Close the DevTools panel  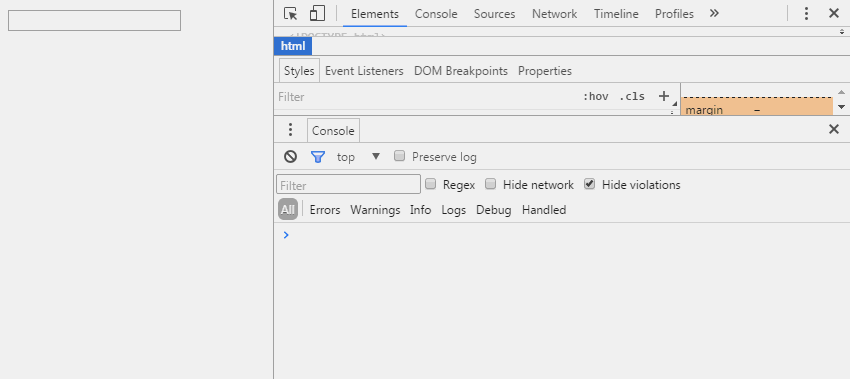(x=834, y=14)
